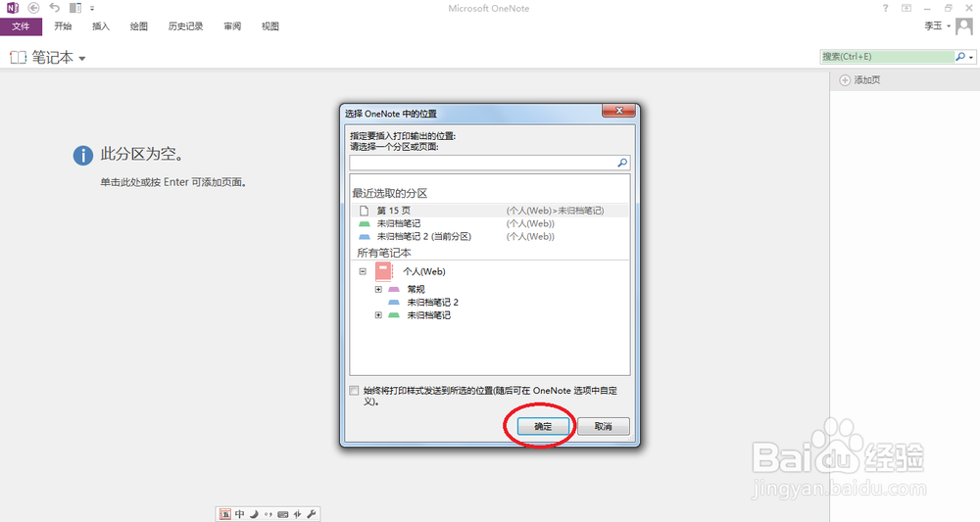Viewport: 980px width, 522px height.
Task: Click the user avatar picture
Action: tap(964, 26)
